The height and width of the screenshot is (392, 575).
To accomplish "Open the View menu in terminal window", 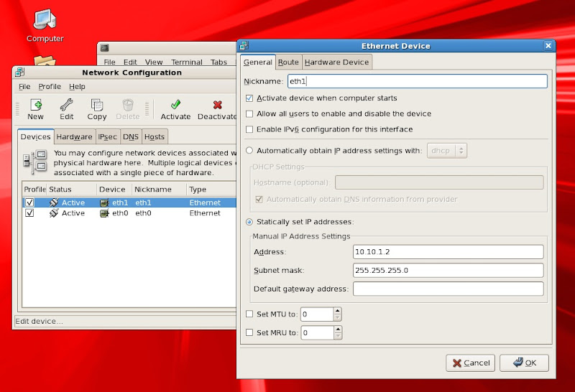I will coord(154,62).
